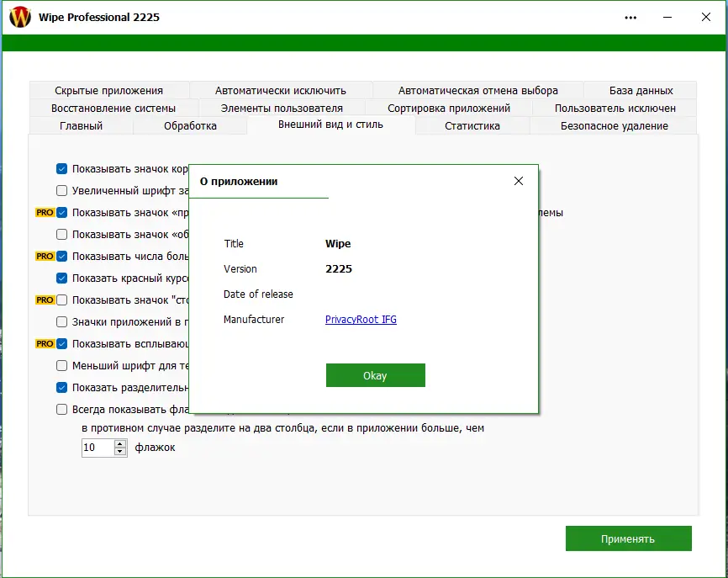Enable Показывать значок «об checkbox
Screen dimensions: 728x578
point(61,234)
